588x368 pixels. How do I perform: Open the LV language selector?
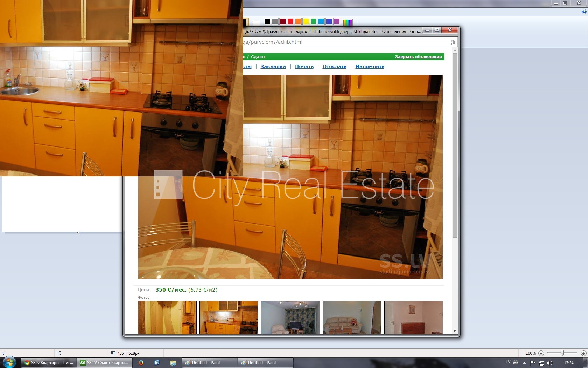pyautogui.click(x=508, y=362)
